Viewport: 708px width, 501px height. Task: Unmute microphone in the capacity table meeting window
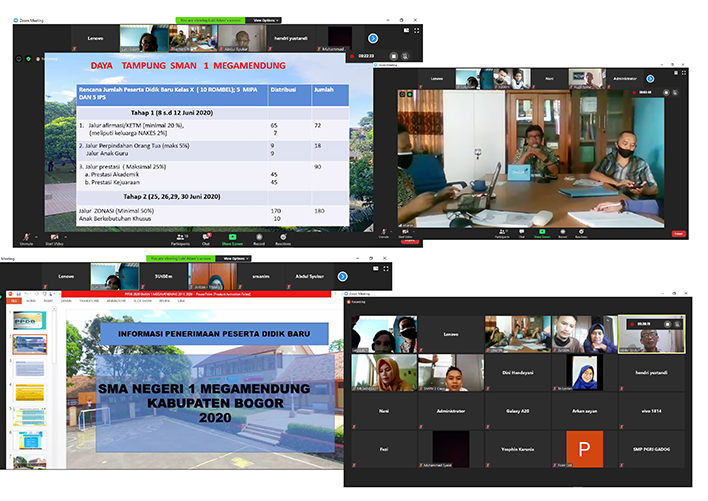coord(26,239)
